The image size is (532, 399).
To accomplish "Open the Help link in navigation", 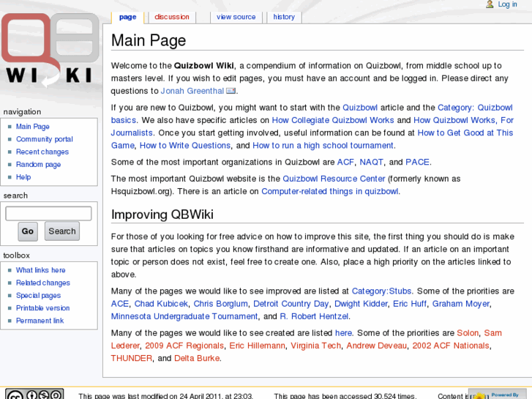I will click(x=23, y=177).
